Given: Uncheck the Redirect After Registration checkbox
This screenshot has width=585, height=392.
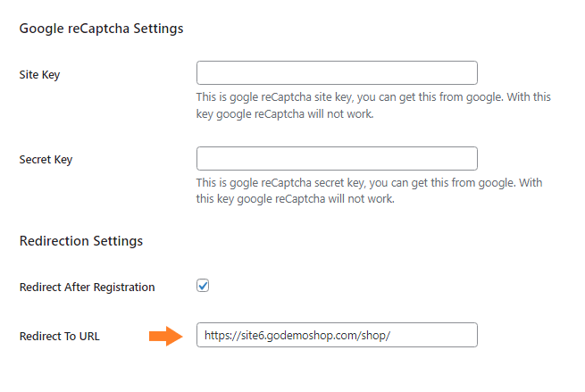Looking at the screenshot, I should 203,286.
